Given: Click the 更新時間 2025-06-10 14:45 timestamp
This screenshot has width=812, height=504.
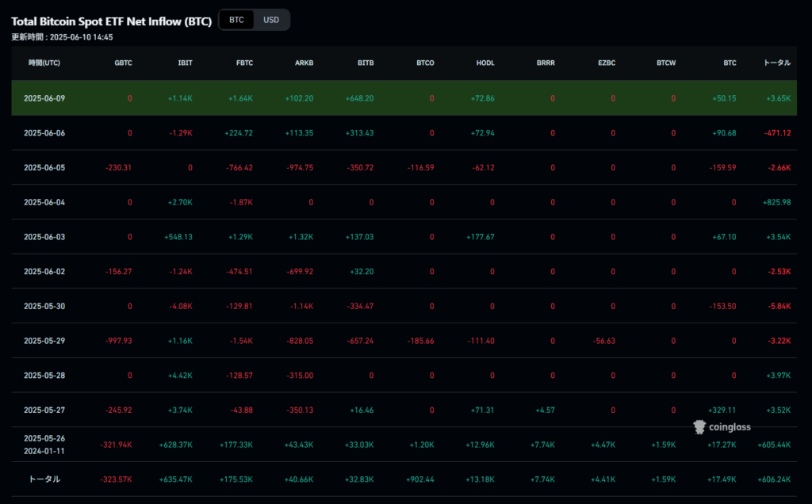Looking at the screenshot, I should pos(62,37).
